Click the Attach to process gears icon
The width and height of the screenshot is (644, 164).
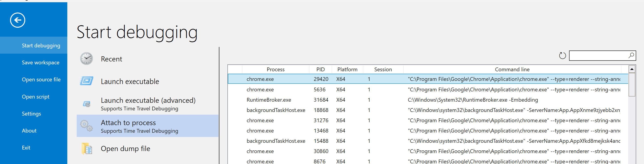86,126
